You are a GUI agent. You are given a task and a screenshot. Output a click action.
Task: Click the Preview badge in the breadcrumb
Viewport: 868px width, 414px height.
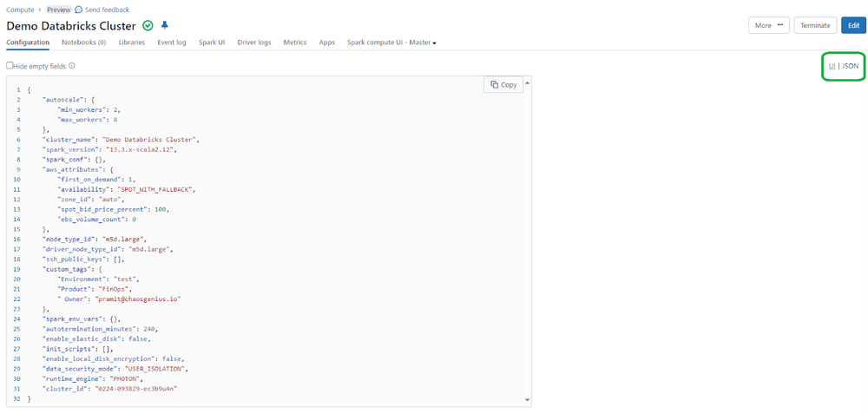point(59,9)
